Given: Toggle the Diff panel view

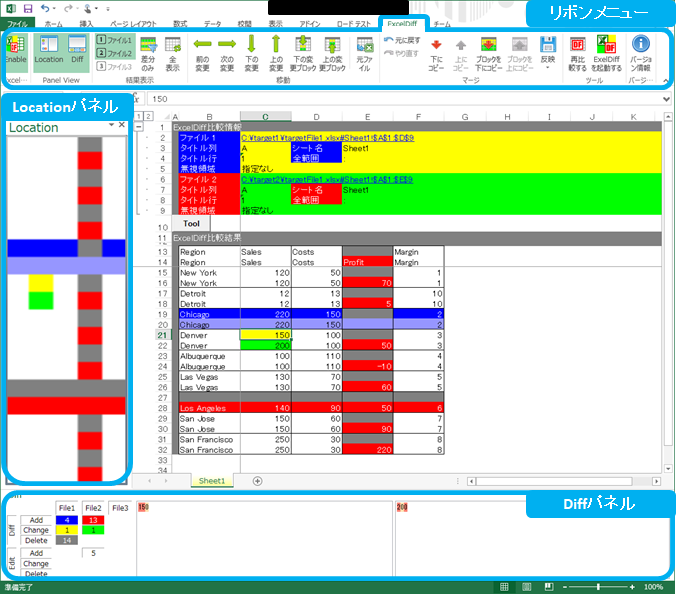Looking at the screenshot, I should 77,53.
